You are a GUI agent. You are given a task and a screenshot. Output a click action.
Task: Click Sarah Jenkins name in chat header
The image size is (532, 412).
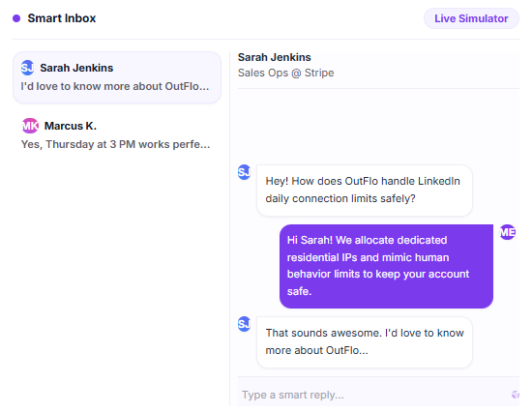tap(274, 57)
